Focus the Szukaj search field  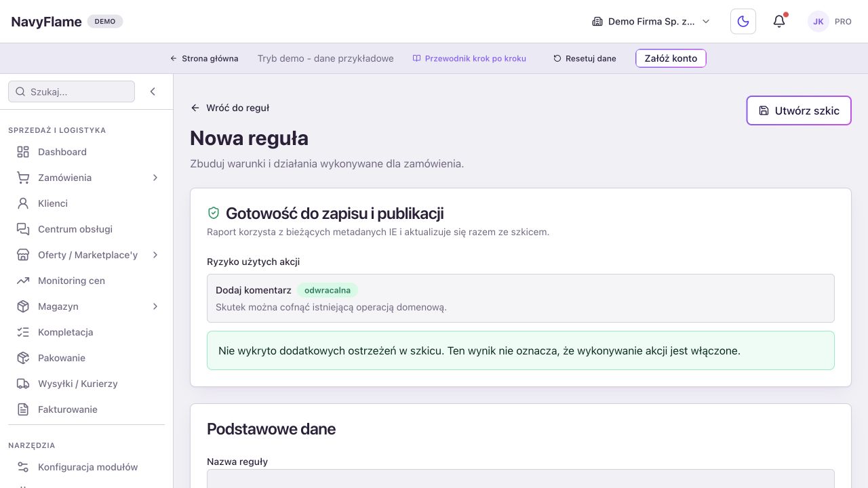(x=71, y=91)
